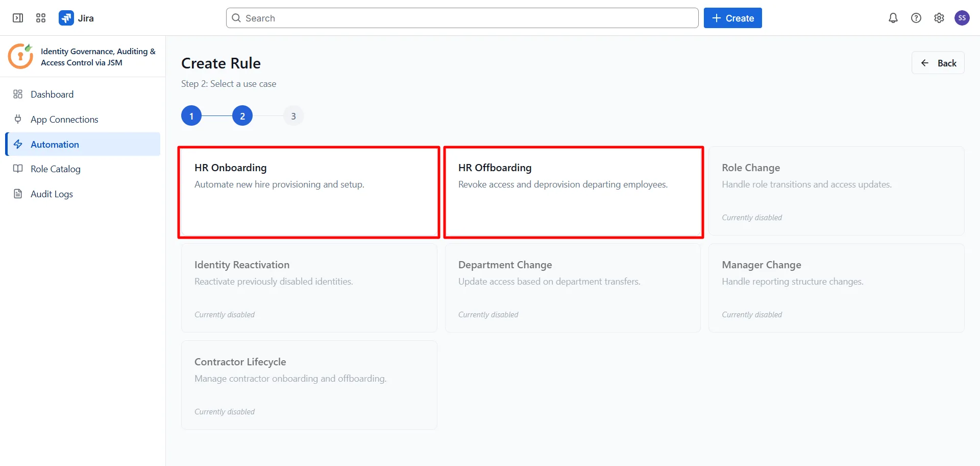Screen dimensions: 980x466
Task: Click 'Currently disabled' under Identity Reactivation
Action: (225, 315)
